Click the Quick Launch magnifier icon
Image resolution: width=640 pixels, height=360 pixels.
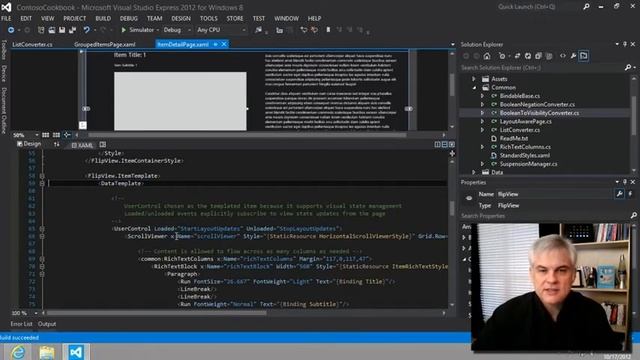click(586, 7)
